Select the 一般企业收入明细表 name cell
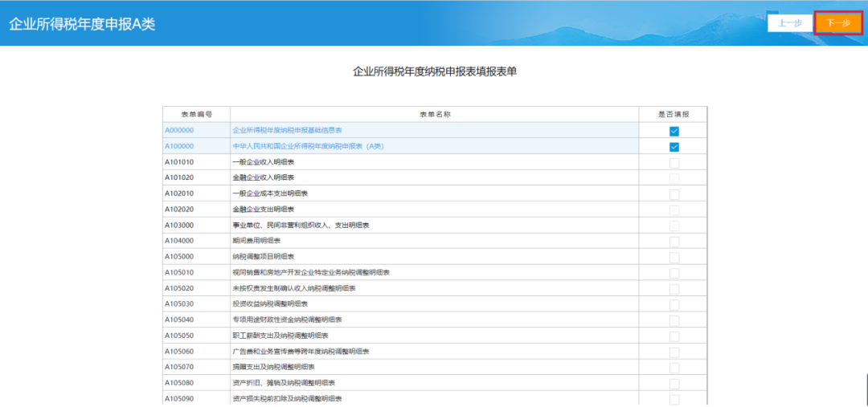 coord(436,162)
